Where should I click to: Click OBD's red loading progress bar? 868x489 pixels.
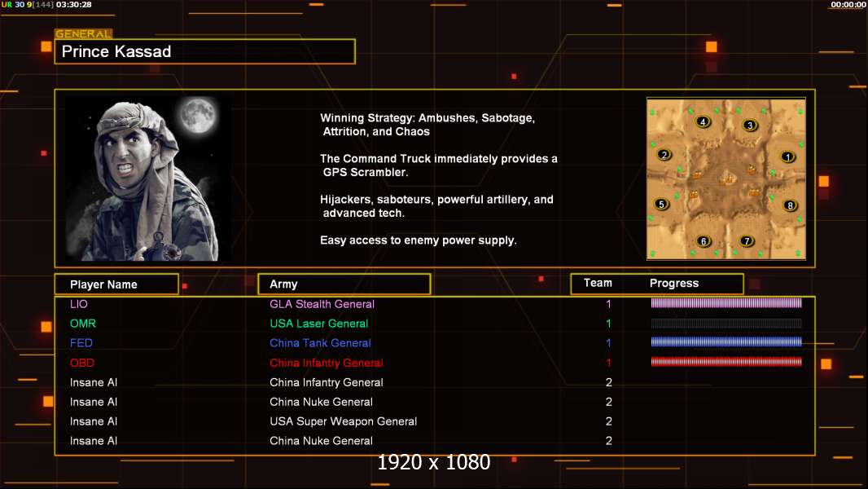coord(726,362)
